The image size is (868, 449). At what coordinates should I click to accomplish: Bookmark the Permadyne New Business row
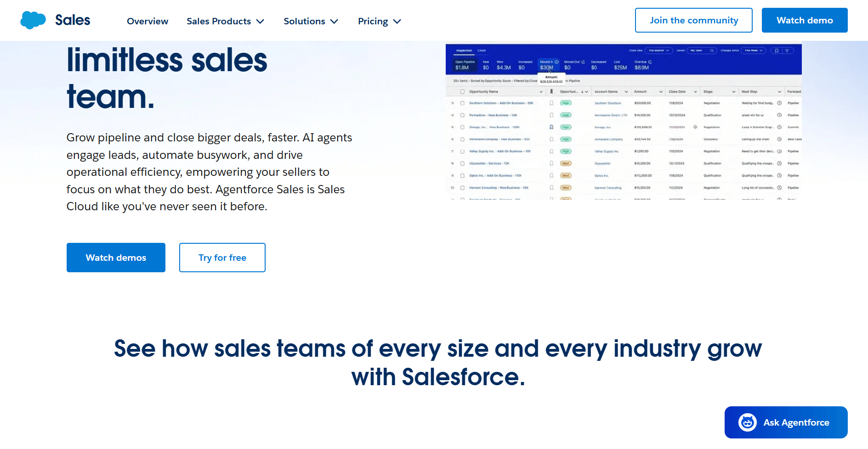tap(551, 115)
